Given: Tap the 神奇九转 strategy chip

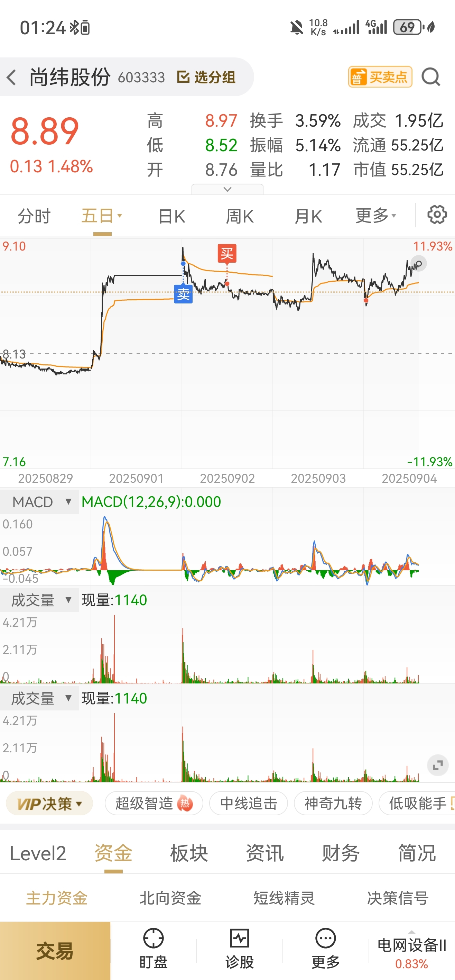Looking at the screenshot, I should pos(333,804).
